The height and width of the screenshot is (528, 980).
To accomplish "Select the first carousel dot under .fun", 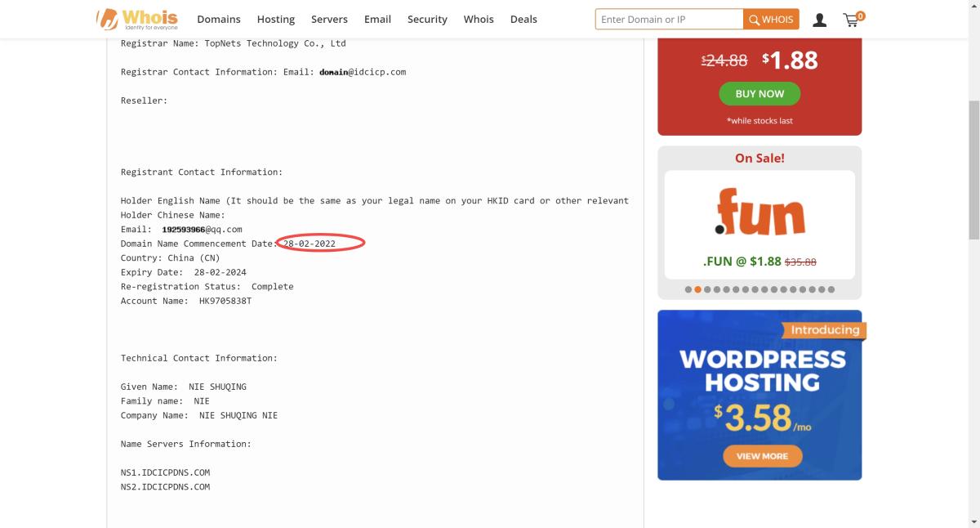I will coord(688,289).
